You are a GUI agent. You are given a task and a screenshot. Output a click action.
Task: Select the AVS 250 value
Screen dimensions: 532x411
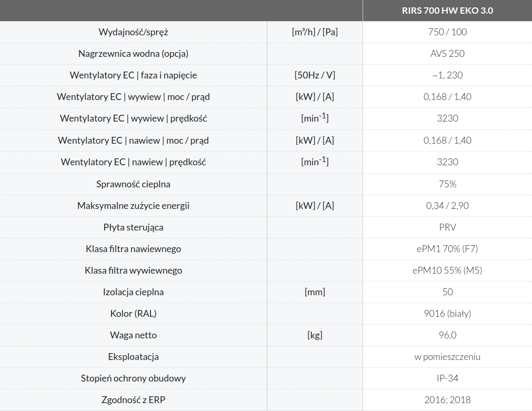click(x=447, y=54)
